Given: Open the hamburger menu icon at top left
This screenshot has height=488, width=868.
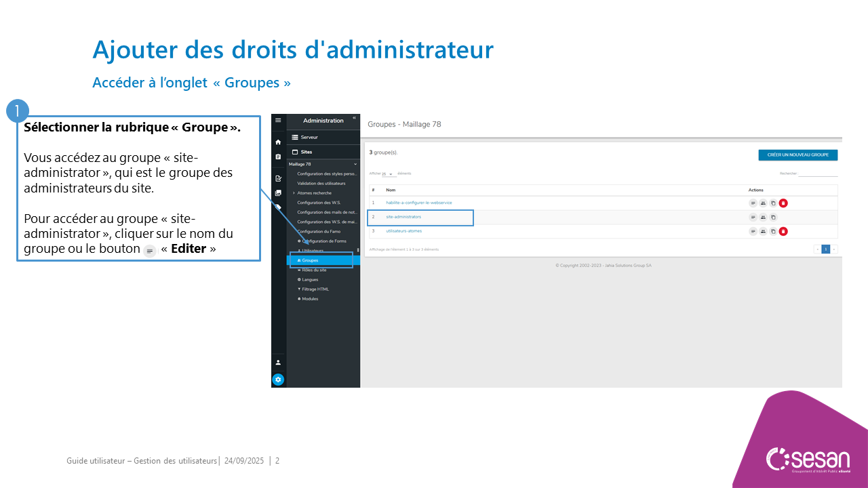Looking at the screenshot, I should [278, 120].
